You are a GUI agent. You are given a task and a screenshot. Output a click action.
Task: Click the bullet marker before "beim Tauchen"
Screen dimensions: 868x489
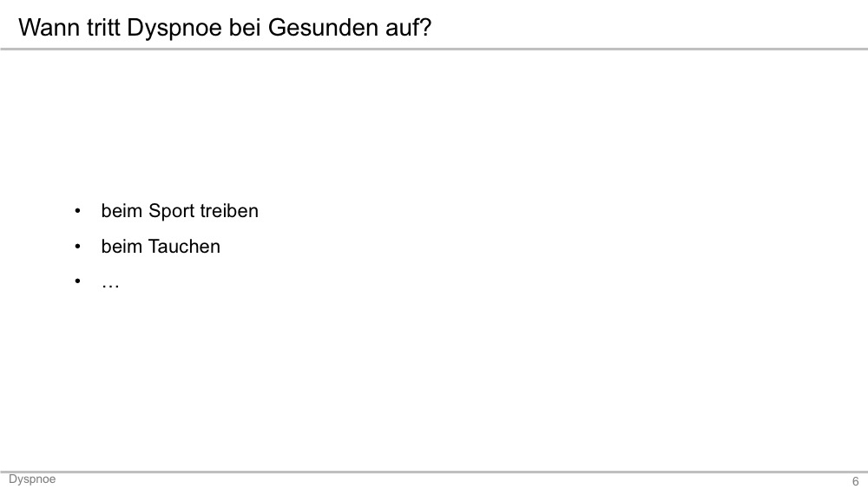coord(77,246)
